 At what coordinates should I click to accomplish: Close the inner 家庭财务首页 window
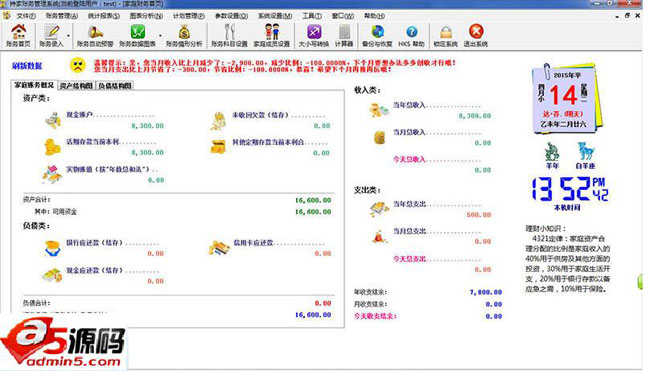638,15
